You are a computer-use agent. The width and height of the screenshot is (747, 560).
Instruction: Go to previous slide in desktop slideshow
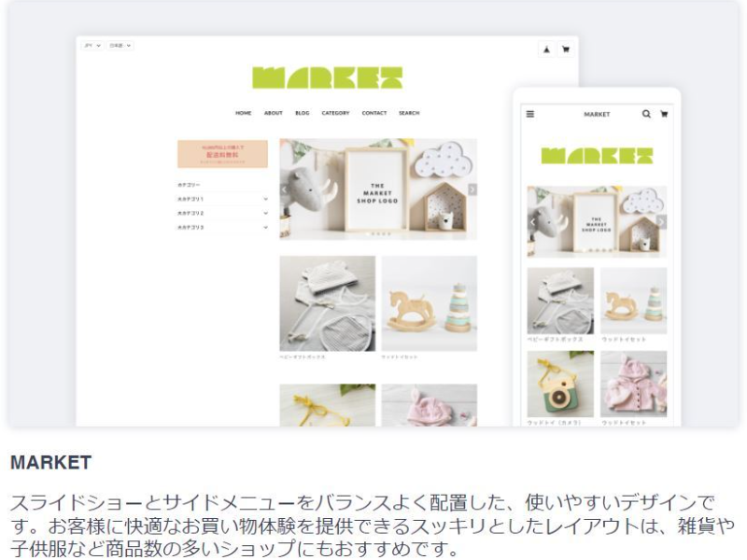tap(285, 189)
